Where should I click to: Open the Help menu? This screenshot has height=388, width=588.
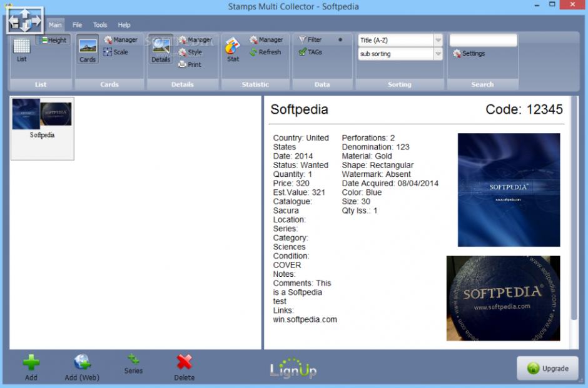[x=124, y=25]
